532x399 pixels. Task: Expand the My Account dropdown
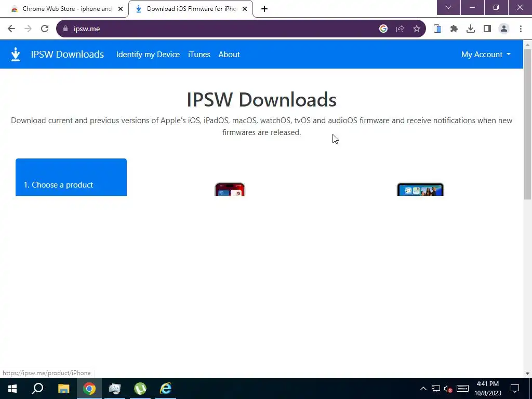point(486,54)
